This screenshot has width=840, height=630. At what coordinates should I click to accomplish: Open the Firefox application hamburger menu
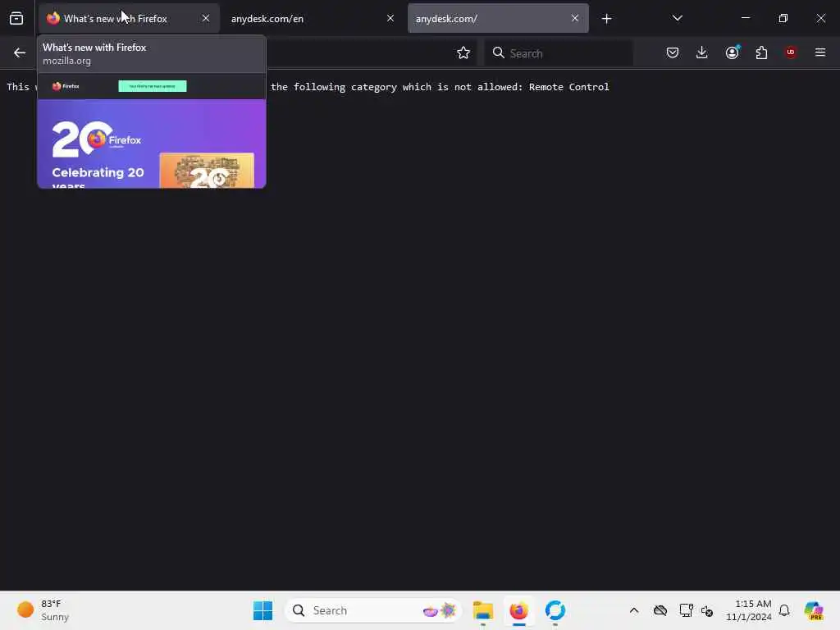point(820,52)
